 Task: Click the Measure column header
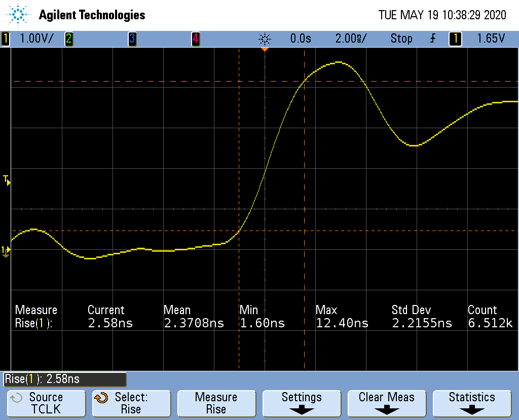coord(36,310)
